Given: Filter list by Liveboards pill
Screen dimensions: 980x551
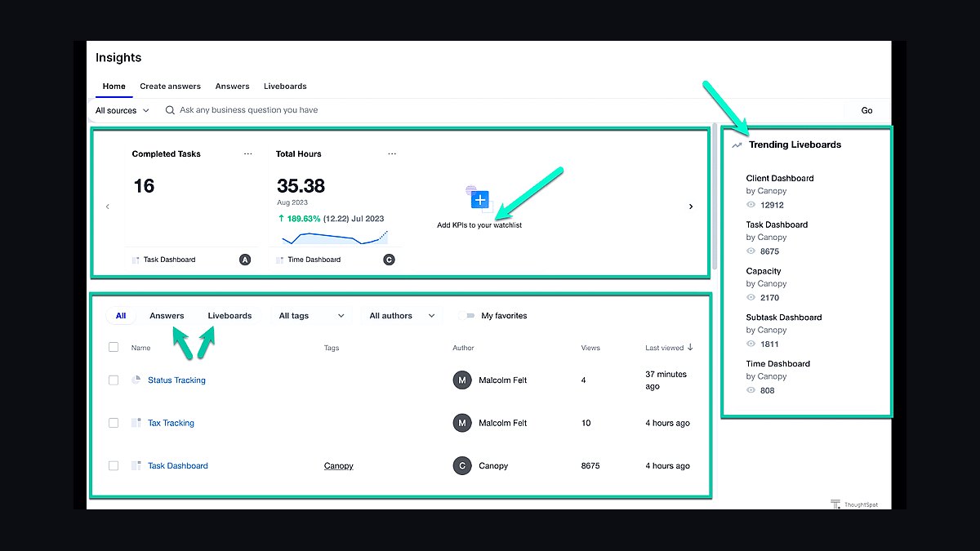Looking at the screenshot, I should point(229,316).
